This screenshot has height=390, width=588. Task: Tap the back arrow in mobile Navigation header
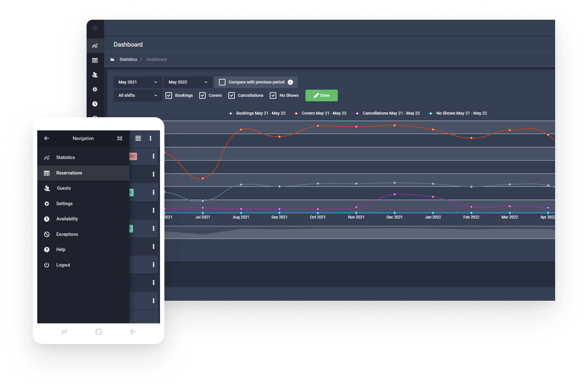[47, 138]
